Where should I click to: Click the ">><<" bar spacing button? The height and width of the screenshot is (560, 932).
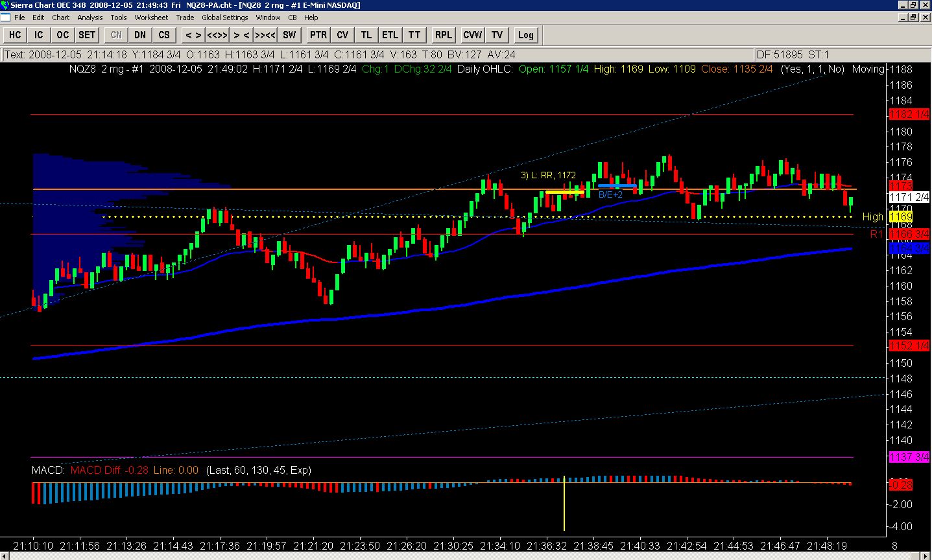[x=265, y=35]
